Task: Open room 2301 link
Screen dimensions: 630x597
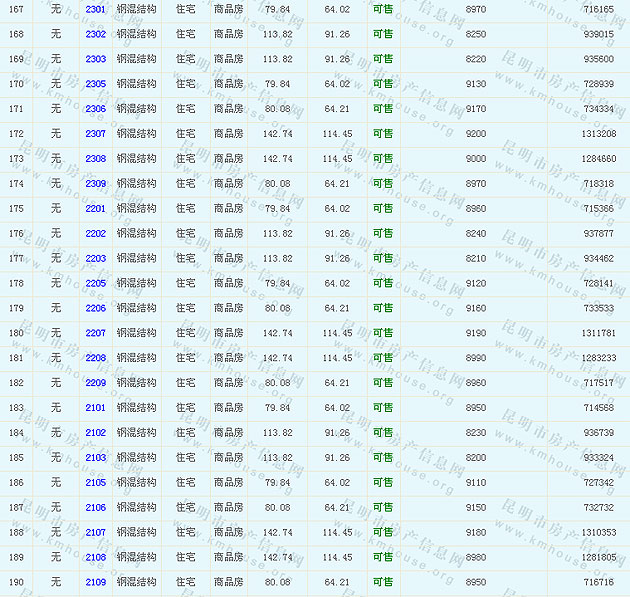Action: click(95, 9)
